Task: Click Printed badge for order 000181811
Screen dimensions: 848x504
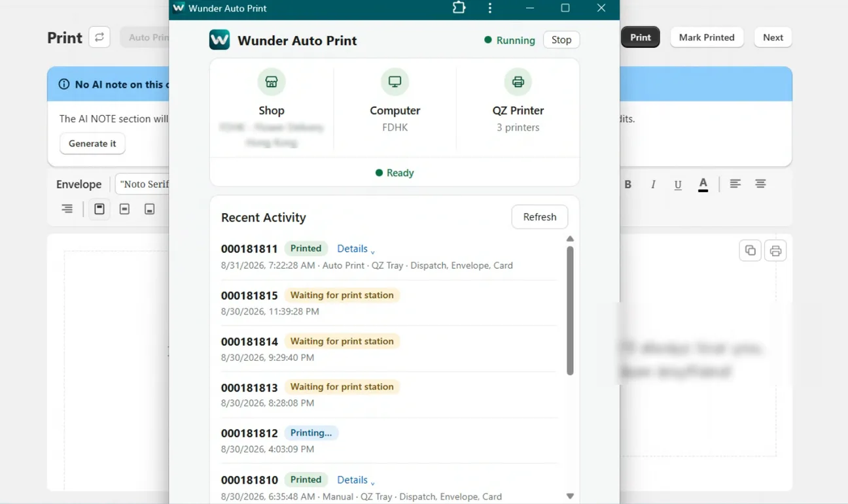Action: (x=306, y=248)
